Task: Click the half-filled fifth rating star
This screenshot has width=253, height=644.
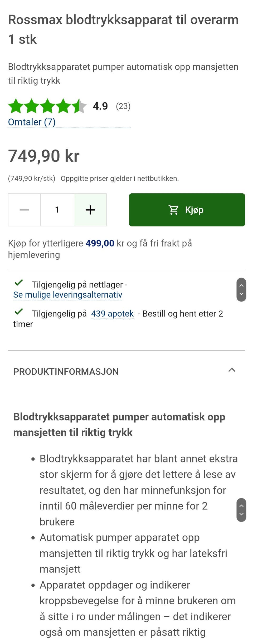Action: tap(79, 106)
